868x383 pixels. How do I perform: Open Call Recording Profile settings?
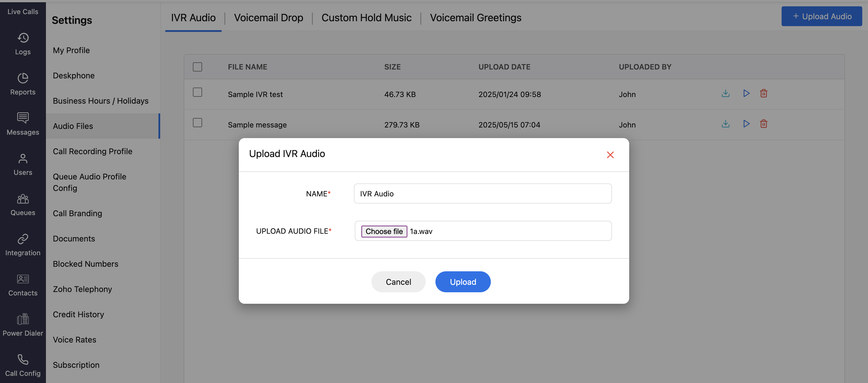[x=92, y=151]
